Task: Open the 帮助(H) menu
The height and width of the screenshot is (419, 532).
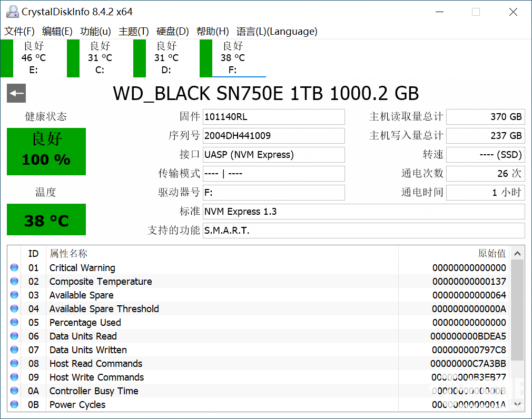Action: [x=212, y=31]
